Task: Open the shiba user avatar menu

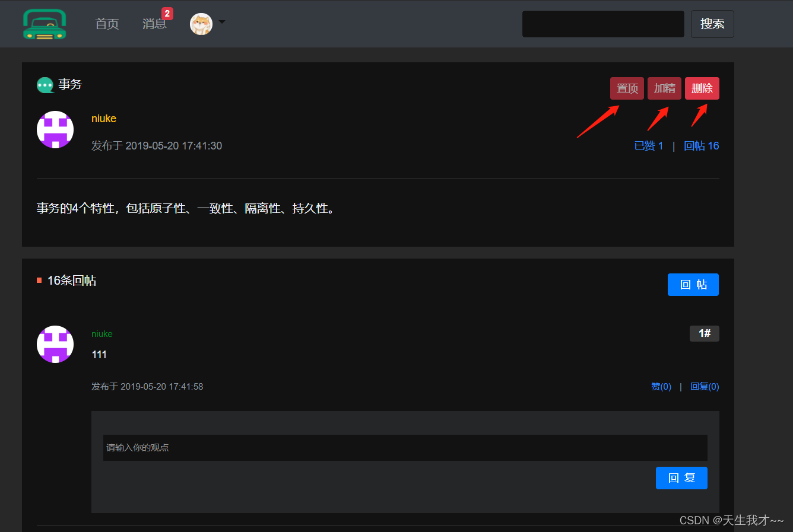Action: [201, 24]
